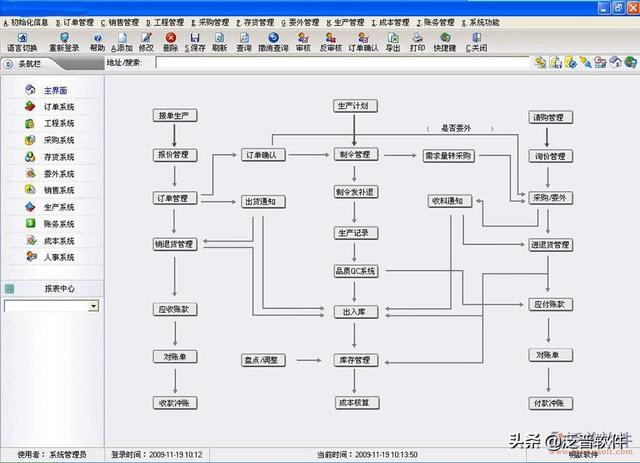Click the 反审核 un-approve toolbar icon
Viewport: 640px width, 463px height.
coord(331,38)
